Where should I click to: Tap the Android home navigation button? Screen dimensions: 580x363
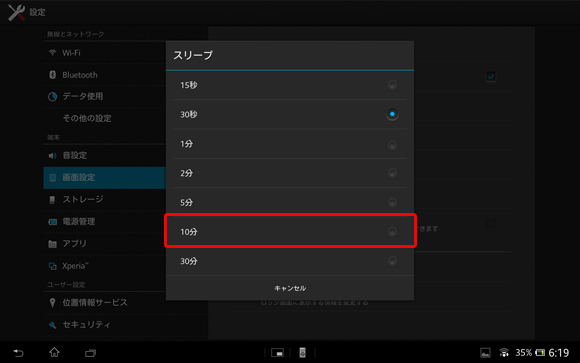(54, 352)
